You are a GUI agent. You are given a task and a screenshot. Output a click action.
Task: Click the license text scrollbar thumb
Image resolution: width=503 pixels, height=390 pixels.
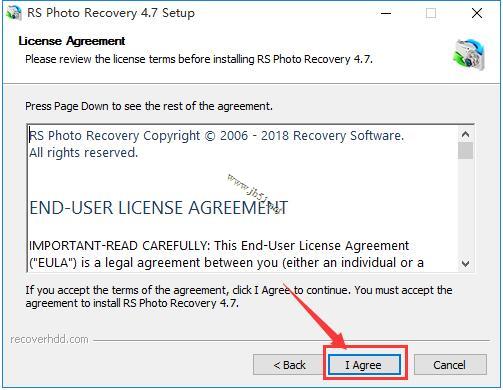(x=465, y=151)
